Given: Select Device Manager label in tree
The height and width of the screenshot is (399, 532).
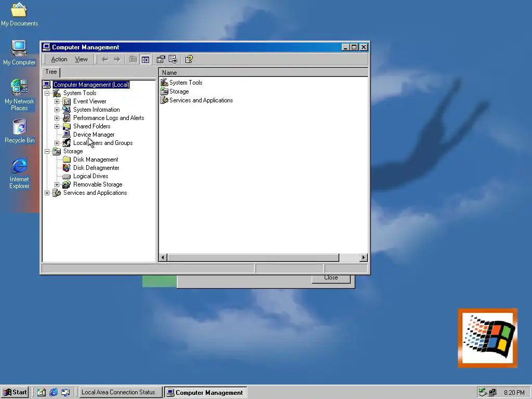Looking at the screenshot, I should point(94,135).
